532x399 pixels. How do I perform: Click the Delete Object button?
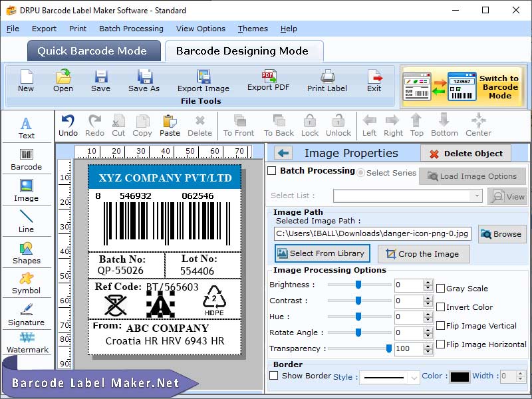click(x=466, y=154)
